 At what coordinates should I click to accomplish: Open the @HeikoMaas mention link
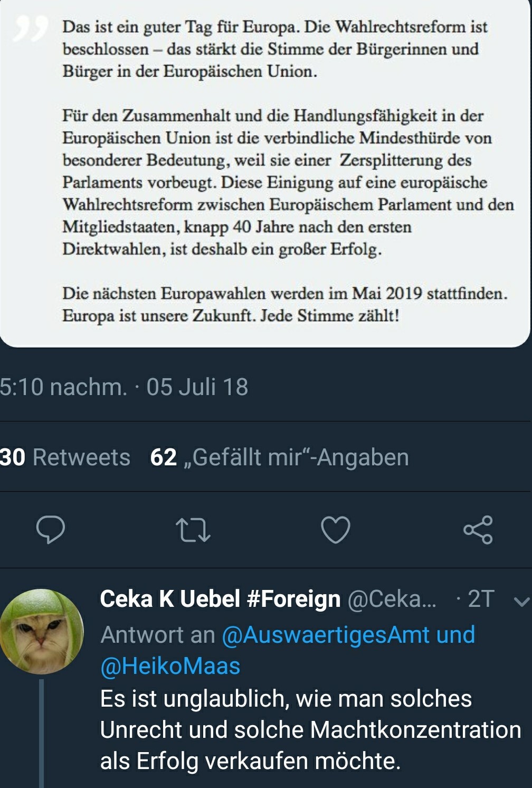[170, 665]
